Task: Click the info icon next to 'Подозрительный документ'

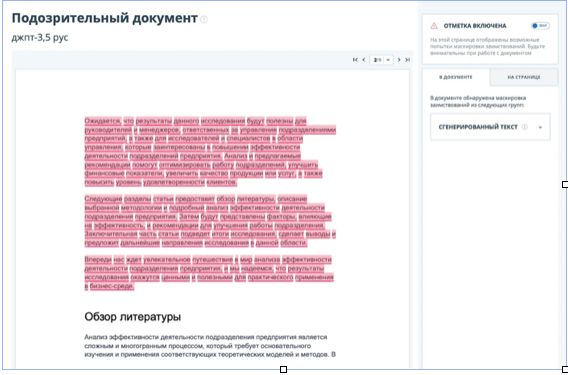Action: 204,19
